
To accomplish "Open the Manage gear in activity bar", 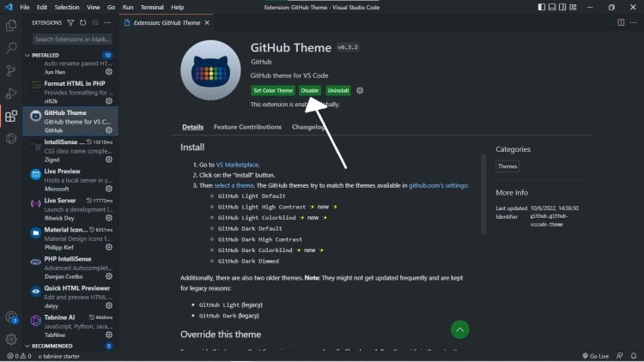I will point(11,339).
